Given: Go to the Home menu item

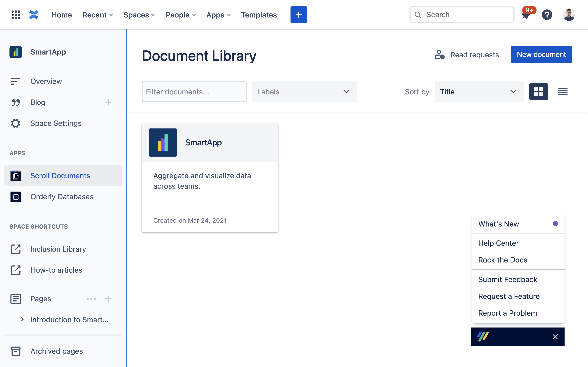Looking at the screenshot, I should (x=61, y=15).
